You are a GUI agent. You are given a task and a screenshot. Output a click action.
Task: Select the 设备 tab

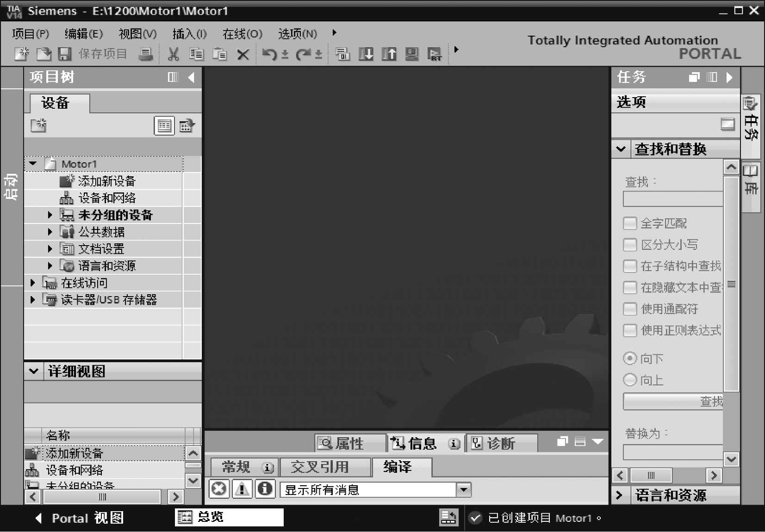click(x=59, y=103)
